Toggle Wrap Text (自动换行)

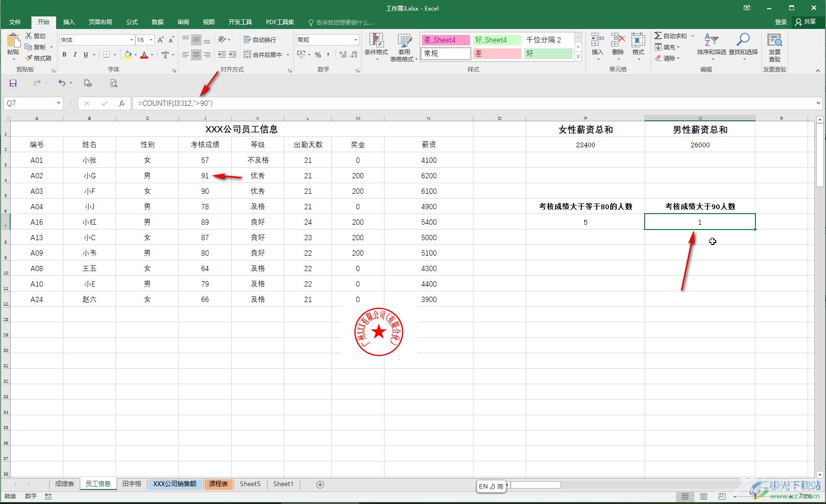click(260, 40)
